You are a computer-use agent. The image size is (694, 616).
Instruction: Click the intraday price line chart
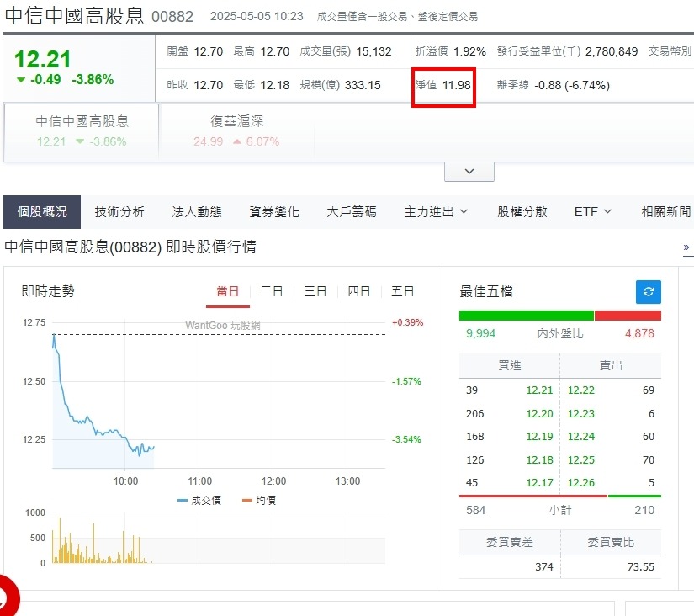(x=219, y=394)
